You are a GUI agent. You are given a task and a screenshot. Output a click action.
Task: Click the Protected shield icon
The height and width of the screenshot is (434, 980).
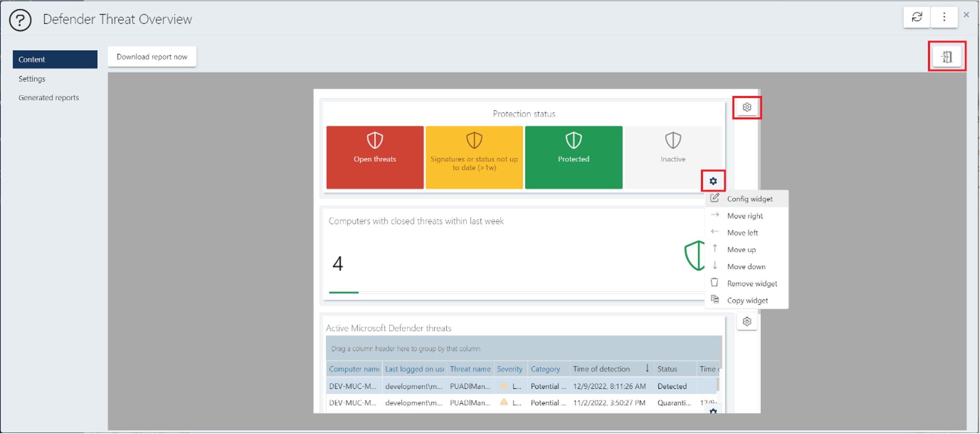coord(574,140)
